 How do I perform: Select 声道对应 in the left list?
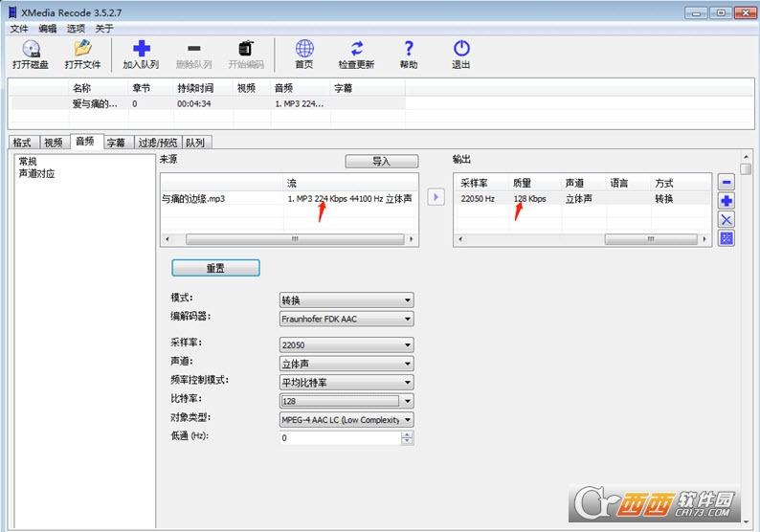tap(36, 173)
